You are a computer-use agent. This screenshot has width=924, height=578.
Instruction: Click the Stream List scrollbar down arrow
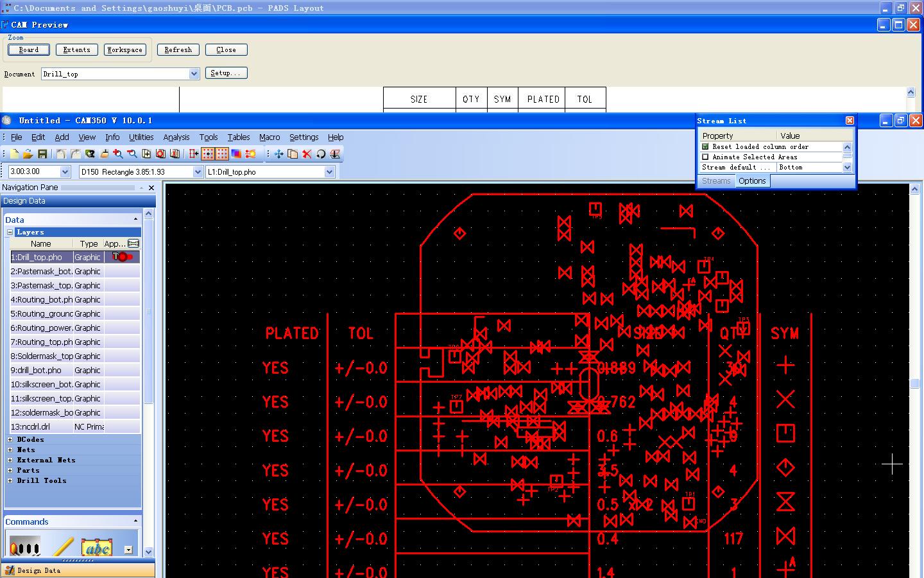tap(847, 168)
